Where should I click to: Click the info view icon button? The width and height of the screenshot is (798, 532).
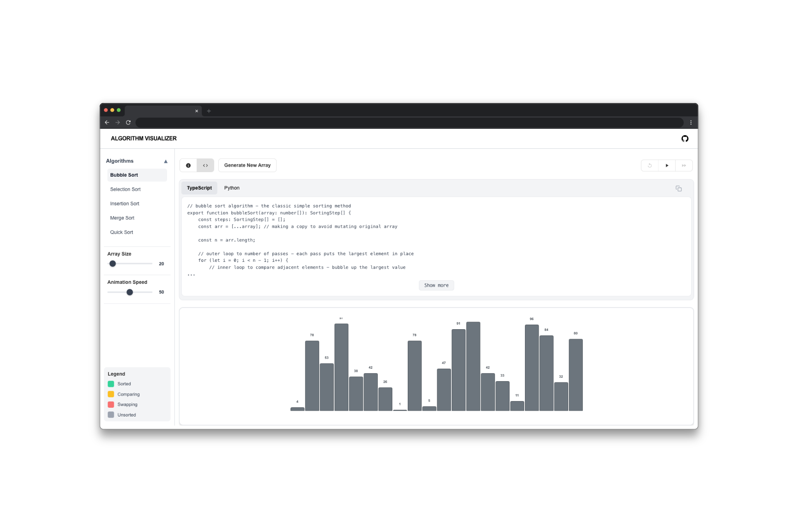(x=188, y=165)
